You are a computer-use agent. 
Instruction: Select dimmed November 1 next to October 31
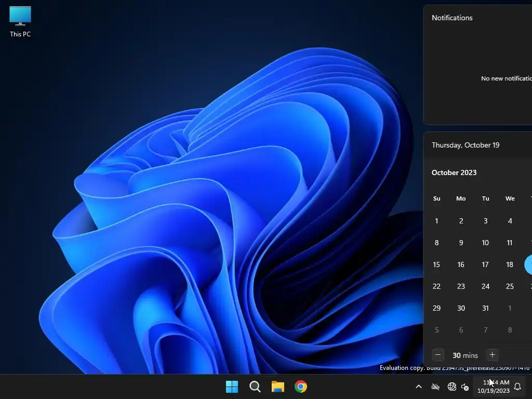click(x=510, y=308)
